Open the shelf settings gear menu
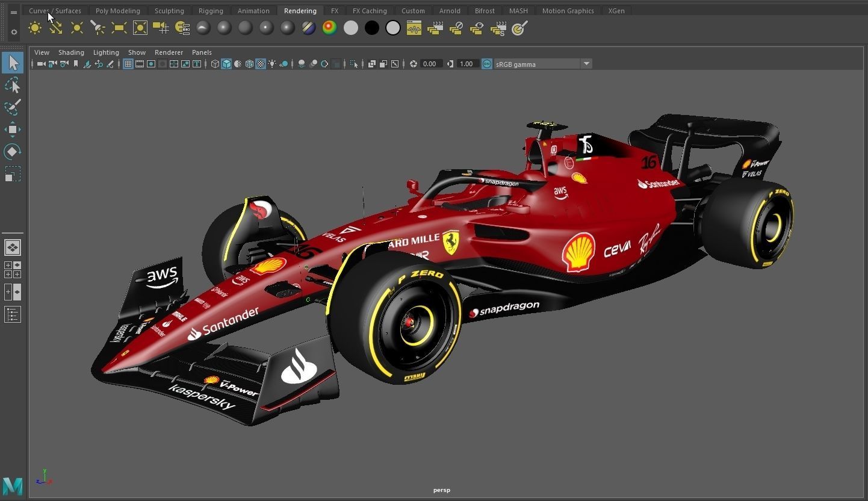 pyautogui.click(x=14, y=32)
